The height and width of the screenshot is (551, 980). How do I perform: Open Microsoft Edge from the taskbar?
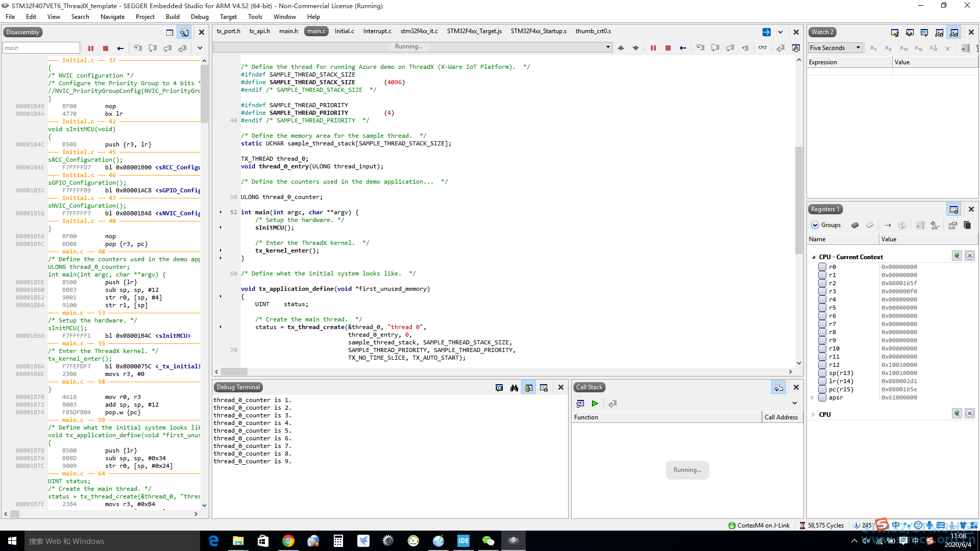[213, 541]
